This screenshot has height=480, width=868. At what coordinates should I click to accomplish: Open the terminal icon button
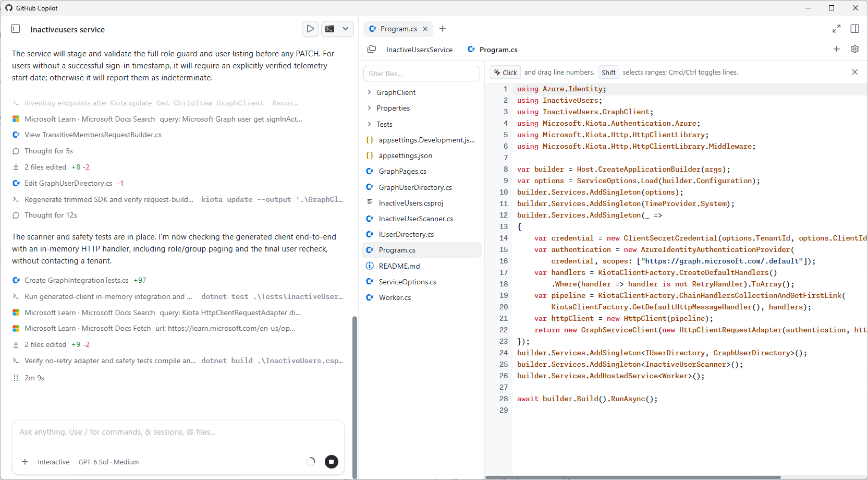(329, 29)
